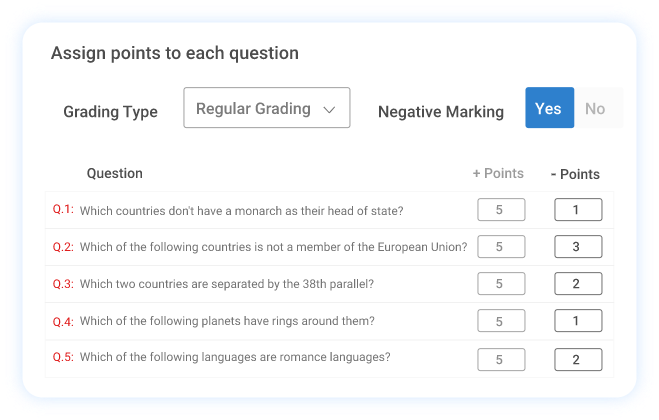Viewport: 659px width, 420px height.
Task: Select the romance languages question row
Action: click(x=234, y=357)
